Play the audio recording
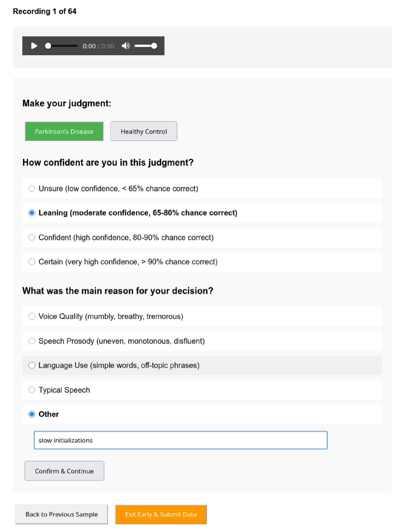The width and height of the screenshot is (404, 532). (34, 46)
